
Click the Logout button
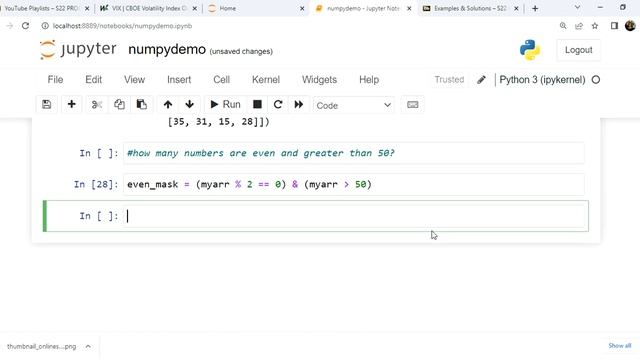[578, 50]
